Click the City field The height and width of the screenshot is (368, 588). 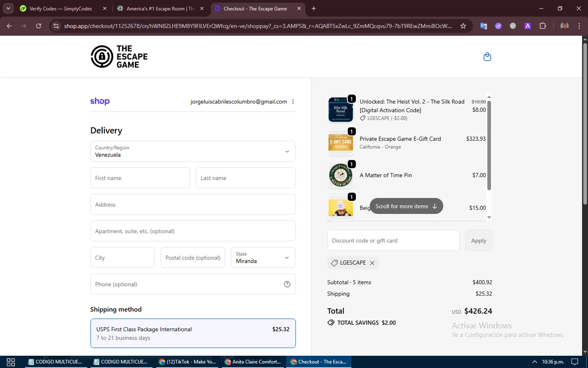tap(122, 257)
